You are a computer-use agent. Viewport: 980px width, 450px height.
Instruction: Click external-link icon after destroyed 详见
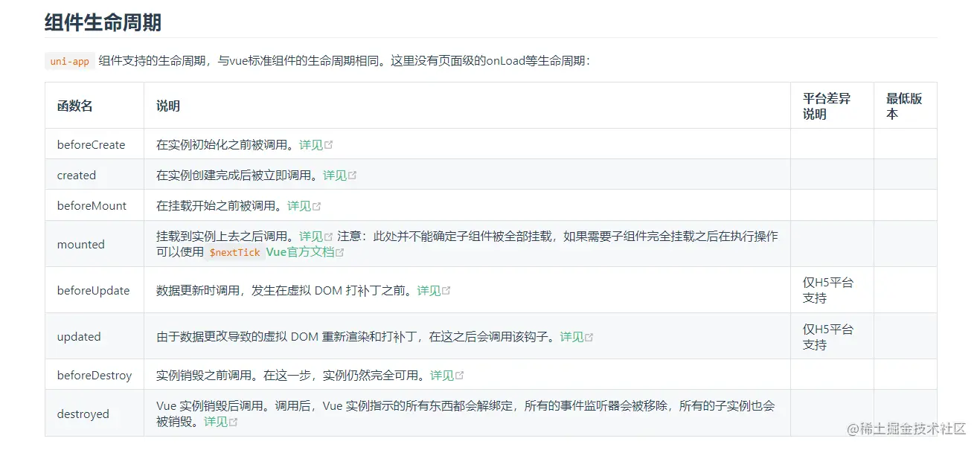click(x=234, y=422)
